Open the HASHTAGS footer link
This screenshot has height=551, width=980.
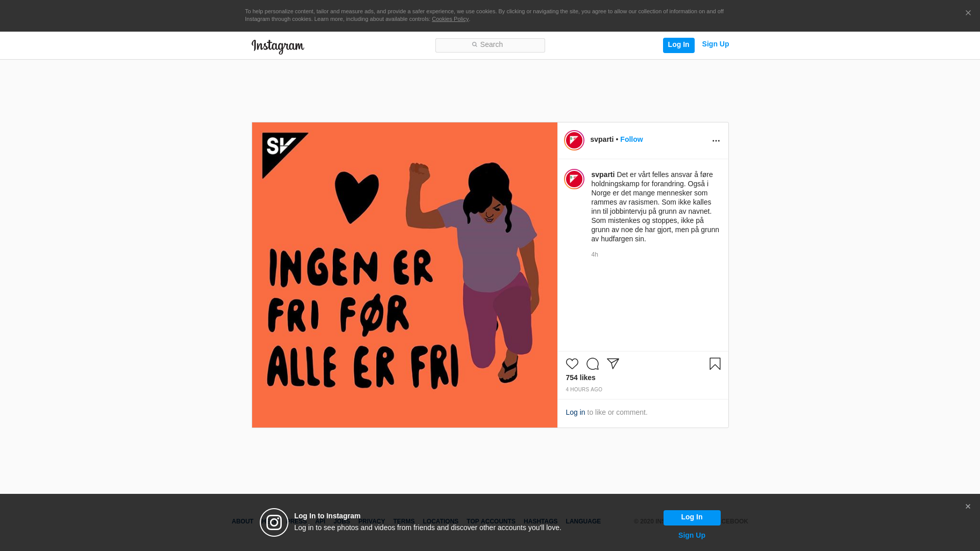[x=540, y=521]
